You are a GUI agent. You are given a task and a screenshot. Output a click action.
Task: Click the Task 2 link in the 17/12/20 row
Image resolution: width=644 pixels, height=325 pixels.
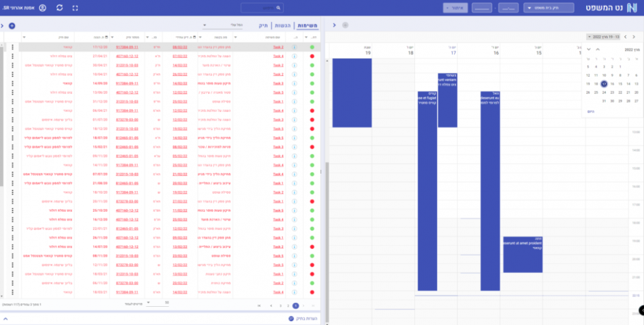coord(278,47)
